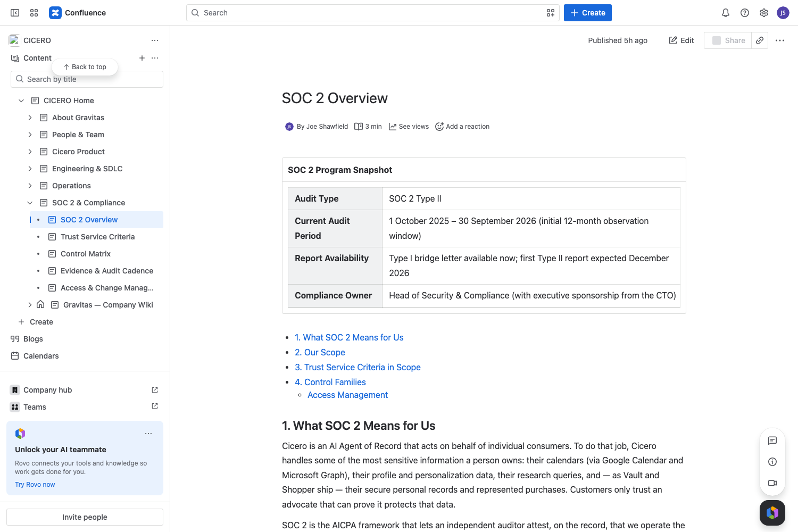Click Invite people button
This screenshot has width=798, height=532.
85,517
